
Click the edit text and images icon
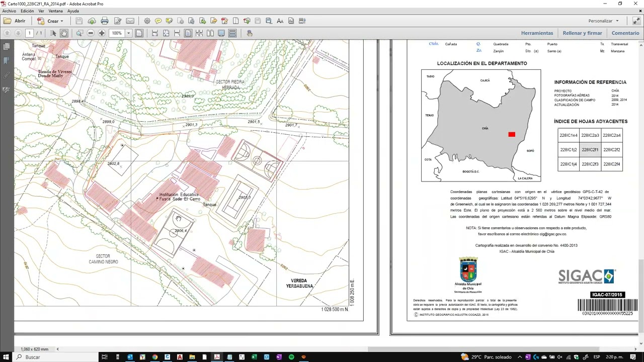pyautogui.click(x=118, y=21)
